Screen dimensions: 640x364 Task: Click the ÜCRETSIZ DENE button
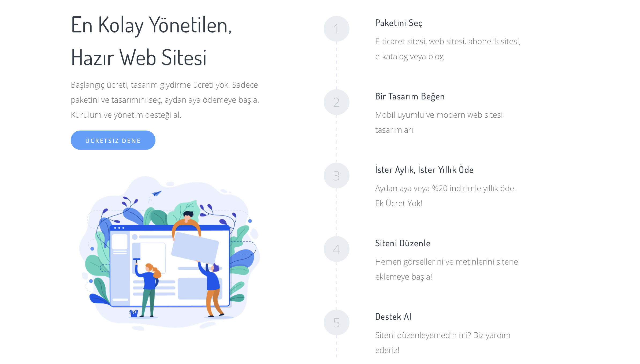pyautogui.click(x=113, y=140)
